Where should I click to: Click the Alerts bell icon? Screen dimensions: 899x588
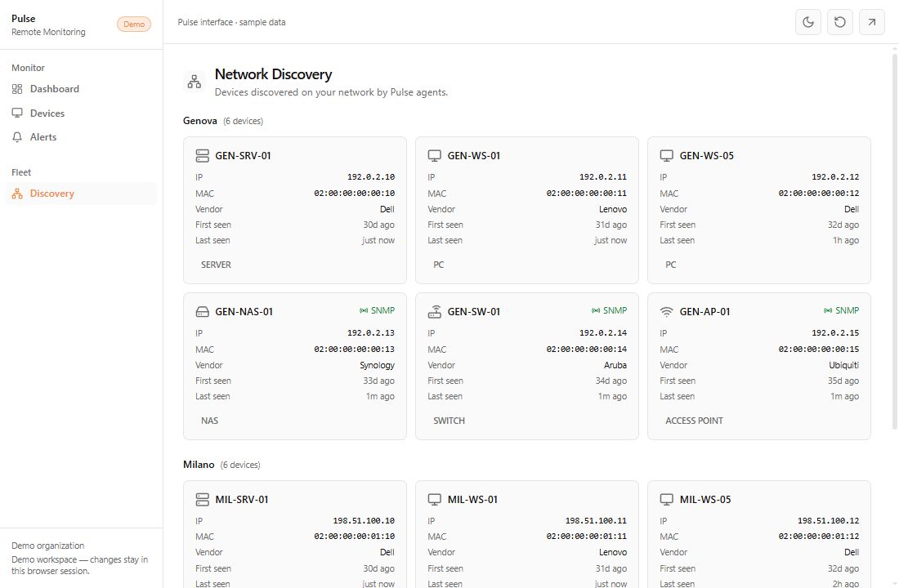pos(17,137)
